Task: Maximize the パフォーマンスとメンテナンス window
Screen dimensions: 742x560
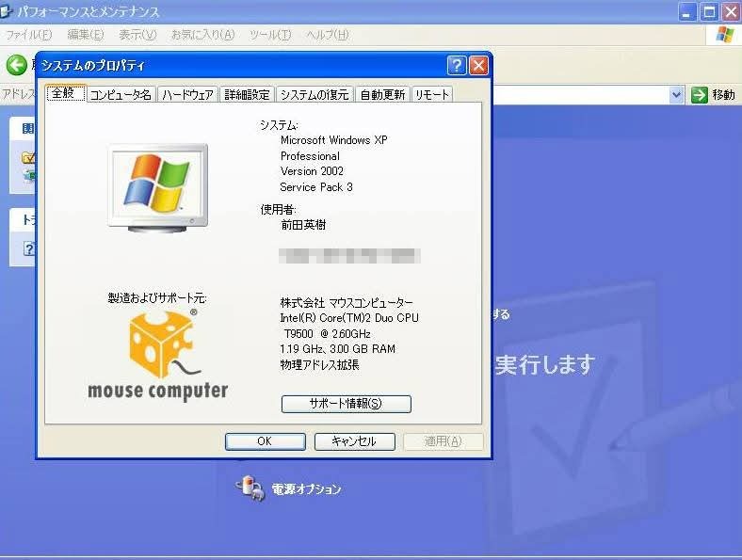Action: (x=709, y=12)
